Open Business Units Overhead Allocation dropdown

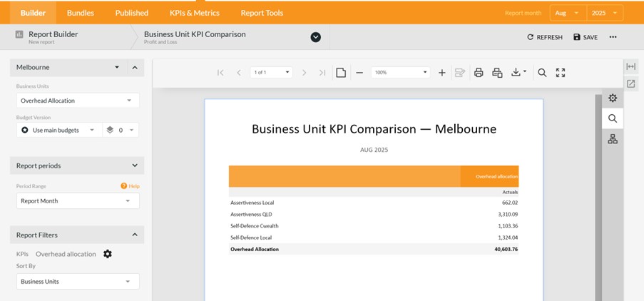point(78,101)
